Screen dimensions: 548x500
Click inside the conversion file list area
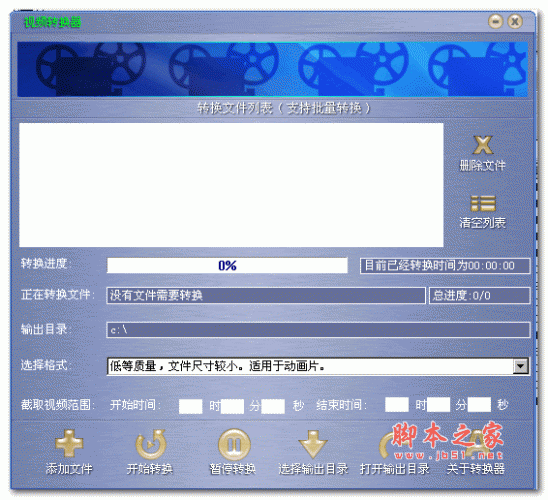click(231, 185)
